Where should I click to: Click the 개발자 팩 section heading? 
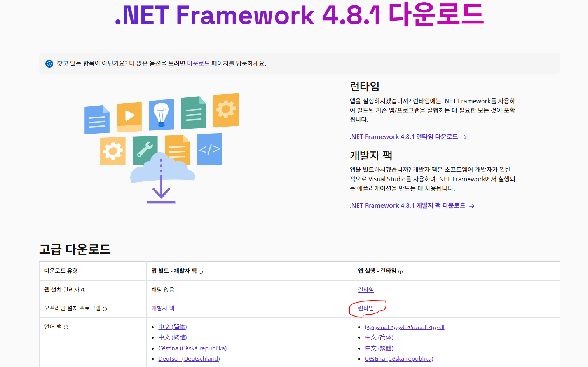(371, 155)
